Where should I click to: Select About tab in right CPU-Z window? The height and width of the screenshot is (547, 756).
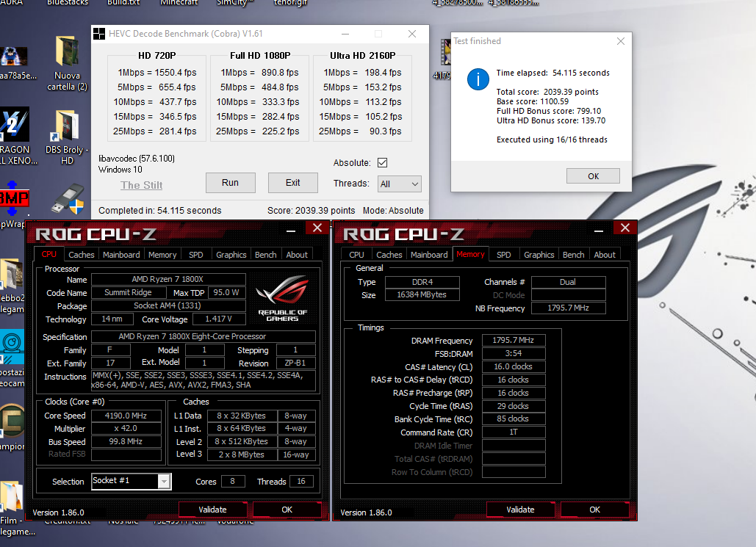coord(605,255)
